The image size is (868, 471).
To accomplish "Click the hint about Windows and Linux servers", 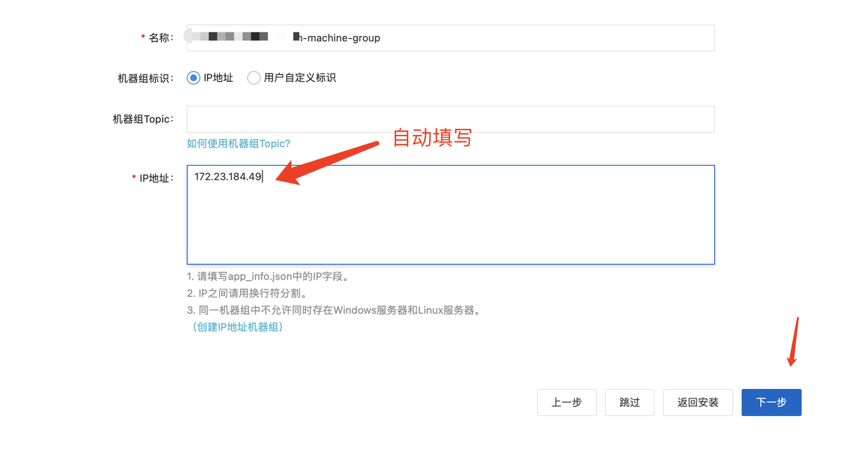I will tap(334, 311).
